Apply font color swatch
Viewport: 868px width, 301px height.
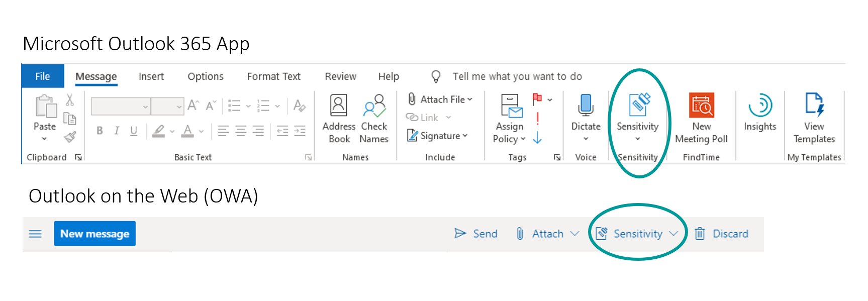click(187, 131)
